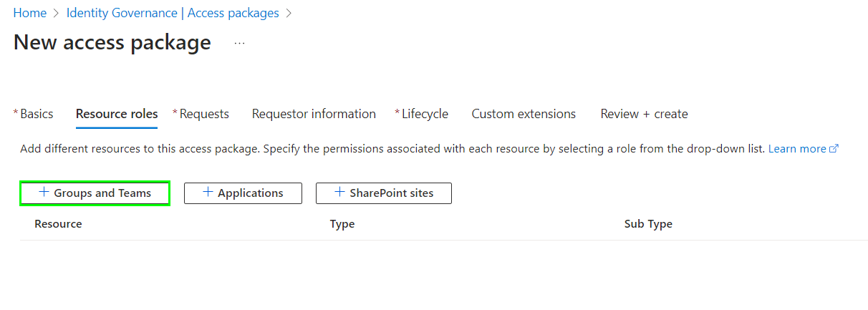Click the plus icon beside Groups and Teams

[44, 193]
